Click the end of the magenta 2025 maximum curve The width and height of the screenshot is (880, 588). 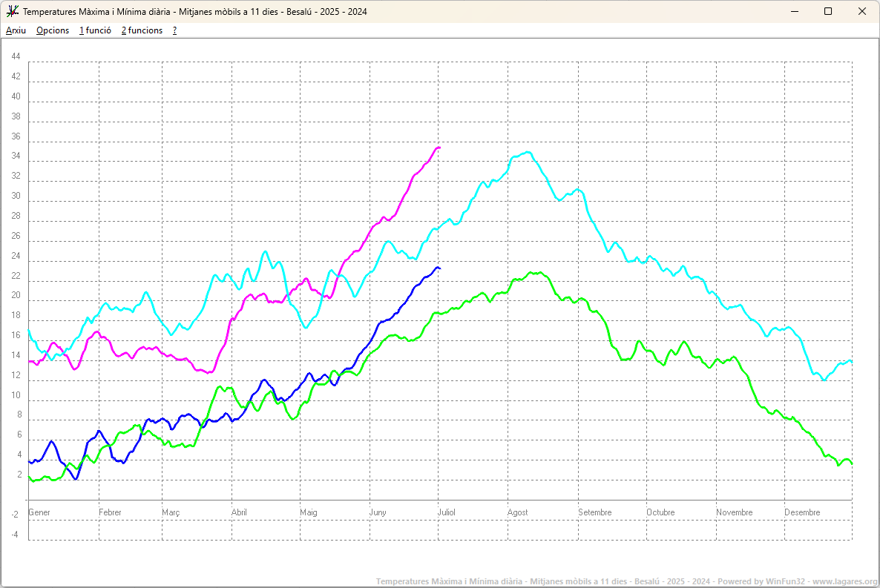(439, 148)
